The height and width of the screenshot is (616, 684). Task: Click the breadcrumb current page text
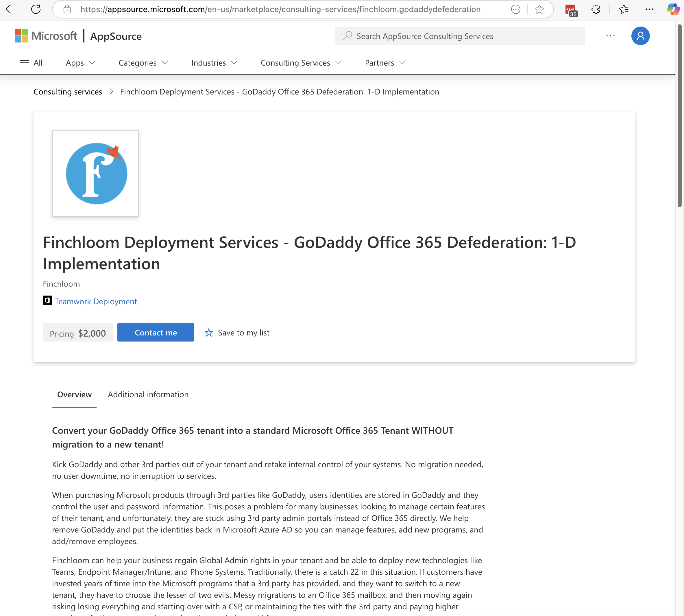279,92
